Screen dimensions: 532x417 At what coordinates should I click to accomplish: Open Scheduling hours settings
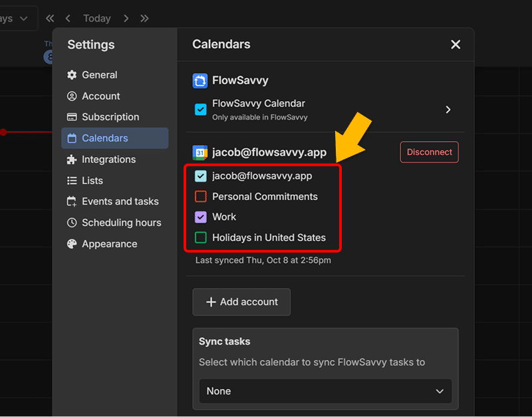[114, 223]
